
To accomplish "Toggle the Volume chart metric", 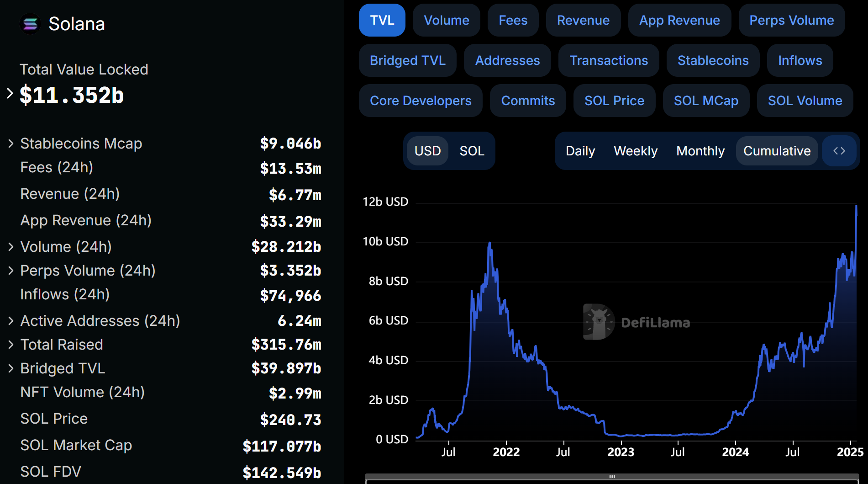I will (x=446, y=21).
